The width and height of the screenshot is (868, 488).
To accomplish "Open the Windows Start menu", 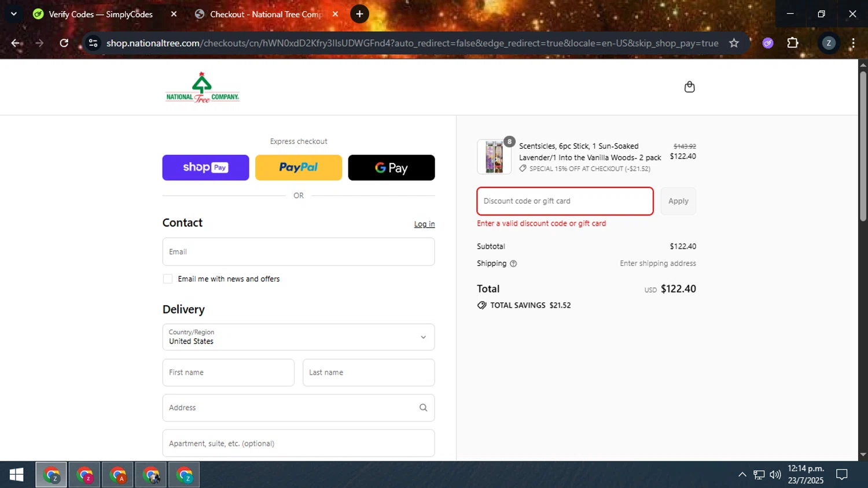I will pos(17,475).
